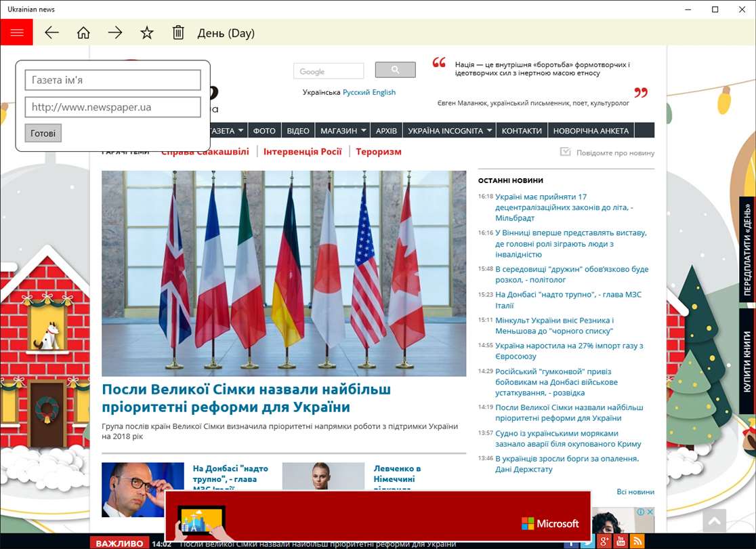Open headline about Великої Сімки reforms

click(247, 398)
